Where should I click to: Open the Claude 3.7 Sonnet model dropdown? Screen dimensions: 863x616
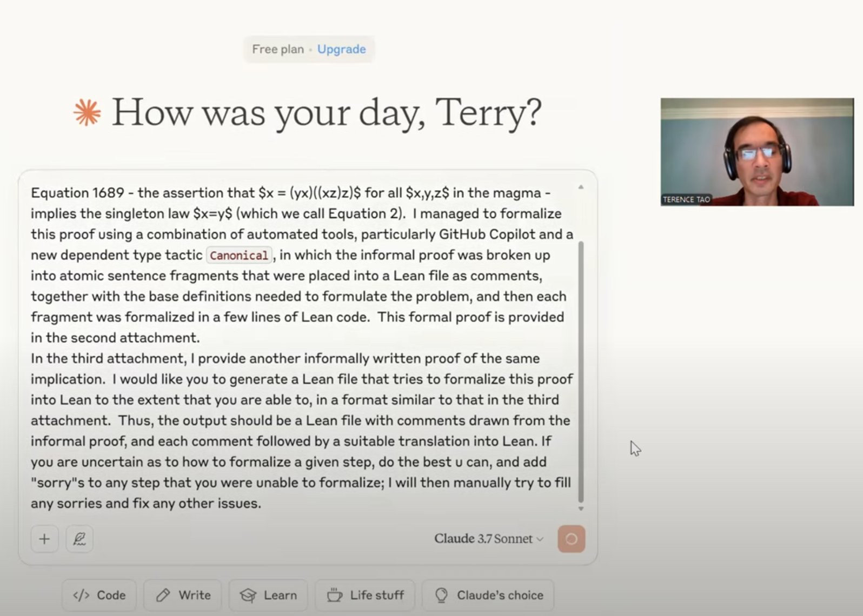pyautogui.click(x=488, y=539)
